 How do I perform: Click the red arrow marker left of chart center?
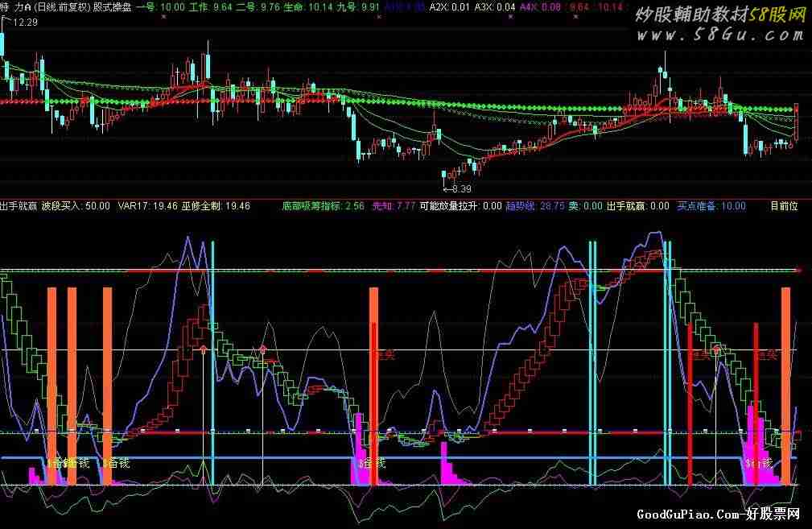point(262,349)
